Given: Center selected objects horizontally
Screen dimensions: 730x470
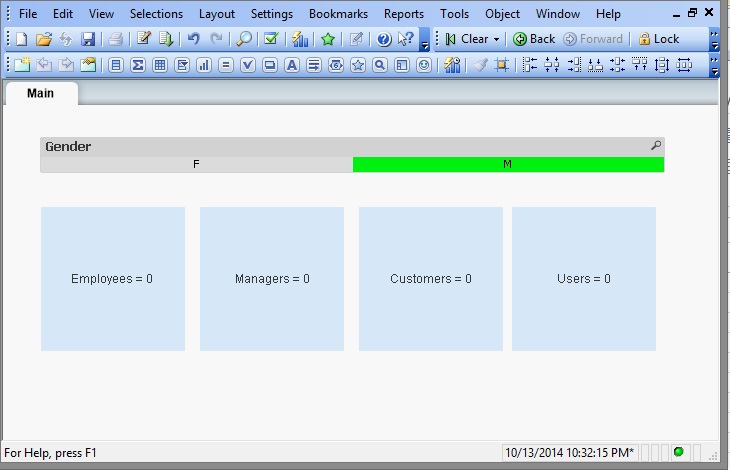Looking at the screenshot, I should (x=552, y=65).
